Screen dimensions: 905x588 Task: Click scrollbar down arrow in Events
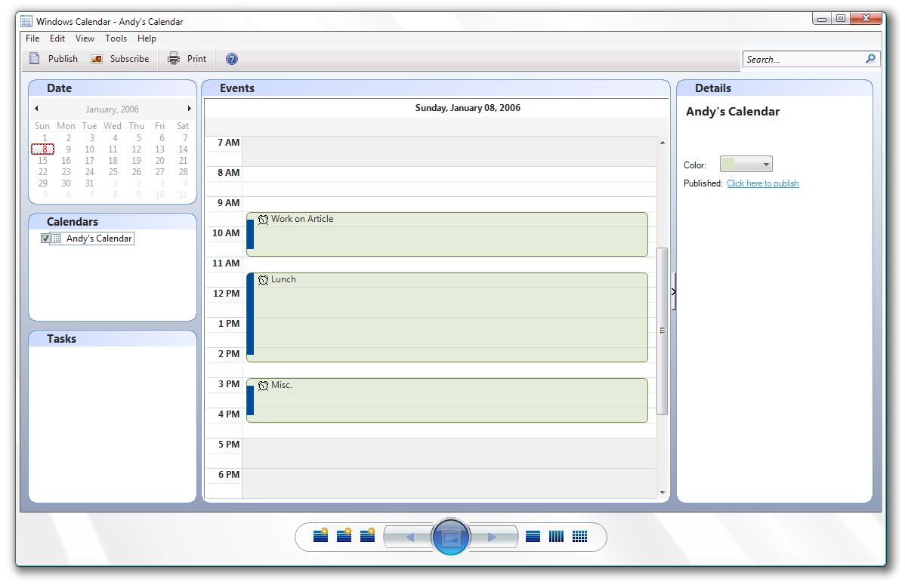click(x=663, y=492)
